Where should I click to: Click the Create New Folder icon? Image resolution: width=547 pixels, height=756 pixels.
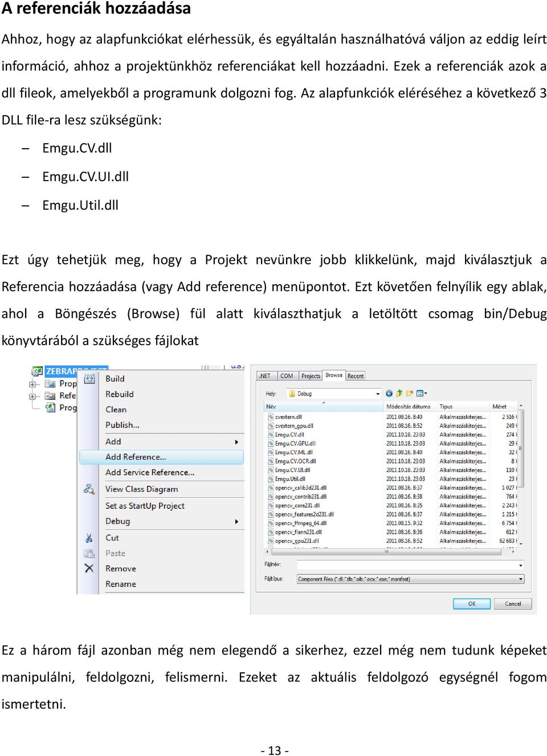tap(409, 394)
